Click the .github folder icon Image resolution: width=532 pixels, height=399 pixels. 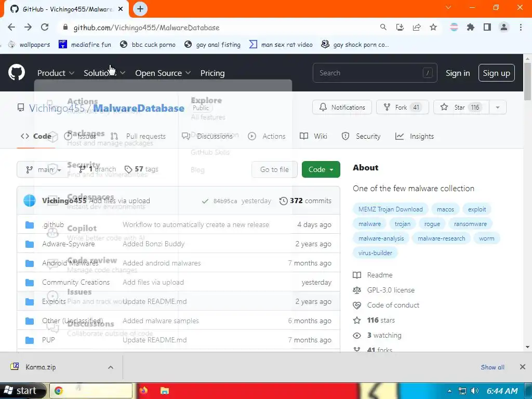(30, 224)
